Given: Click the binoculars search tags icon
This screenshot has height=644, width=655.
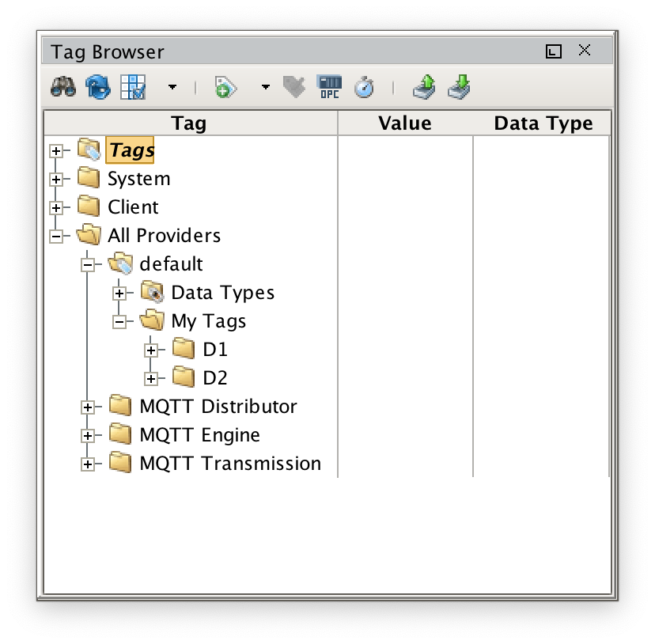Looking at the screenshot, I should 62,87.
